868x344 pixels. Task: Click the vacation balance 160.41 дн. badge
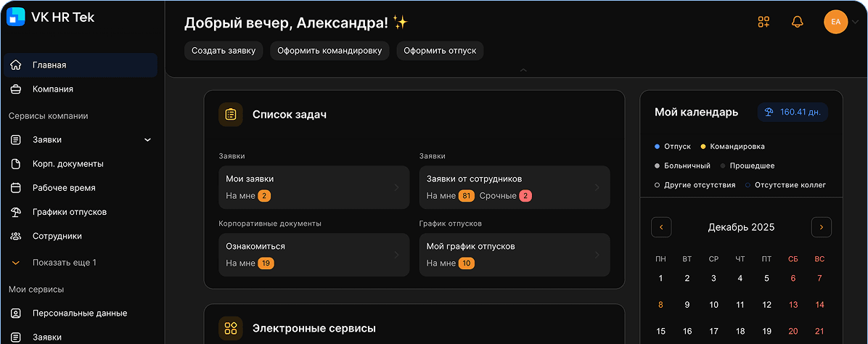(x=793, y=112)
